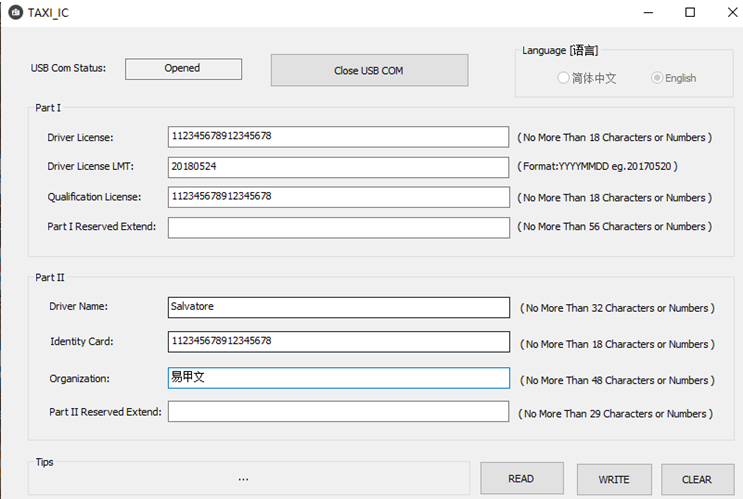This screenshot has height=499, width=743.
Task: Focus the Identity Card input field
Action: (x=338, y=342)
